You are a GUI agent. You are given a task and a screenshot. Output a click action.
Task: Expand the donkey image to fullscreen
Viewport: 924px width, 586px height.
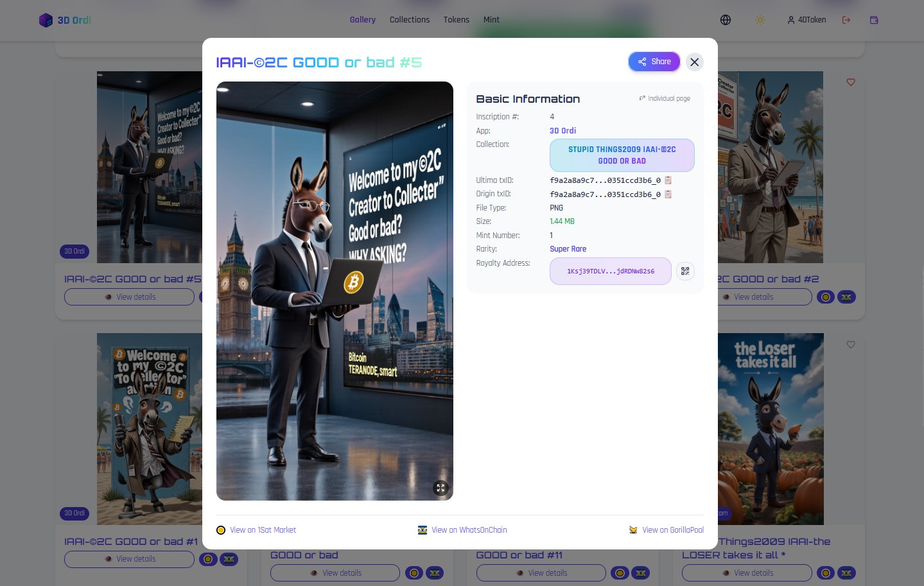point(440,488)
